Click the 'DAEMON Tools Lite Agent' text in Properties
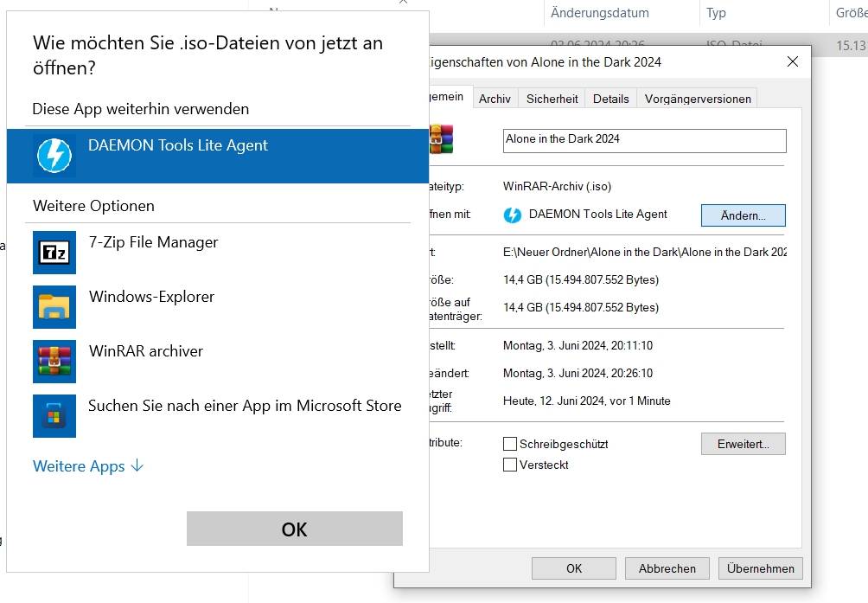Screen dimensions: 868x603 tap(598, 215)
